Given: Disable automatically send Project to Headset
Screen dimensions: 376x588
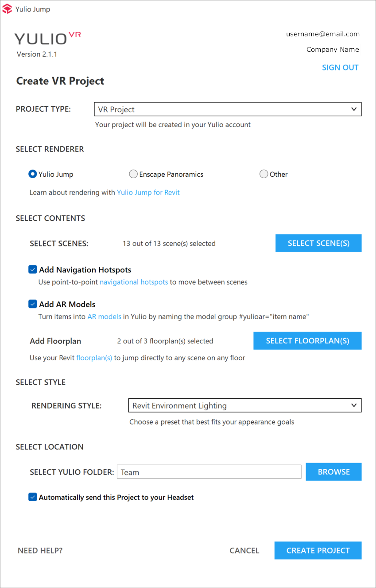Looking at the screenshot, I should coord(33,497).
